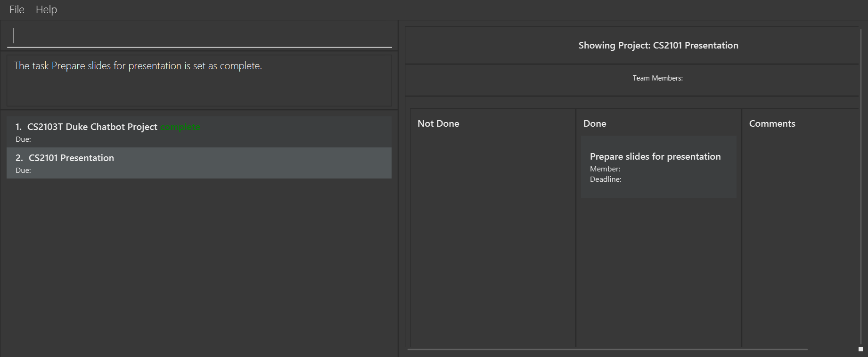Click the Member: label in task card
Image resolution: width=868 pixels, height=357 pixels.
click(x=605, y=169)
